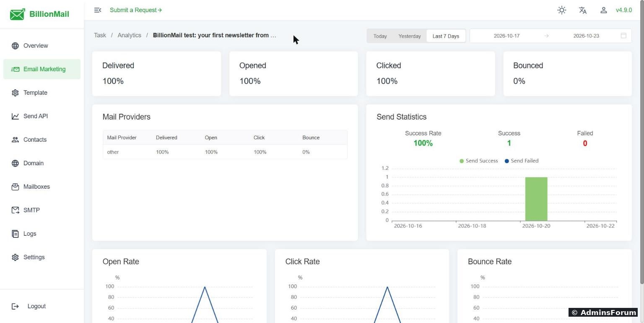Select the Today time range
The height and width of the screenshot is (323, 644).
(x=380, y=36)
